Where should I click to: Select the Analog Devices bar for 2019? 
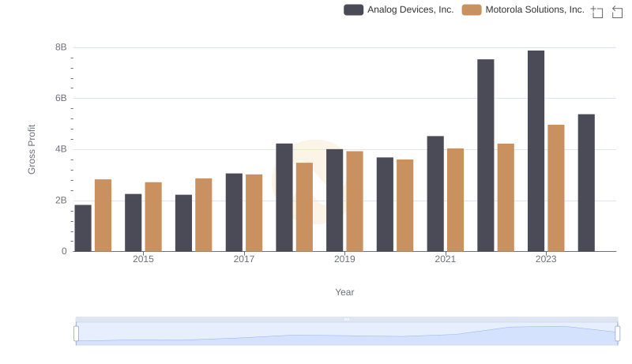click(x=334, y=201)
